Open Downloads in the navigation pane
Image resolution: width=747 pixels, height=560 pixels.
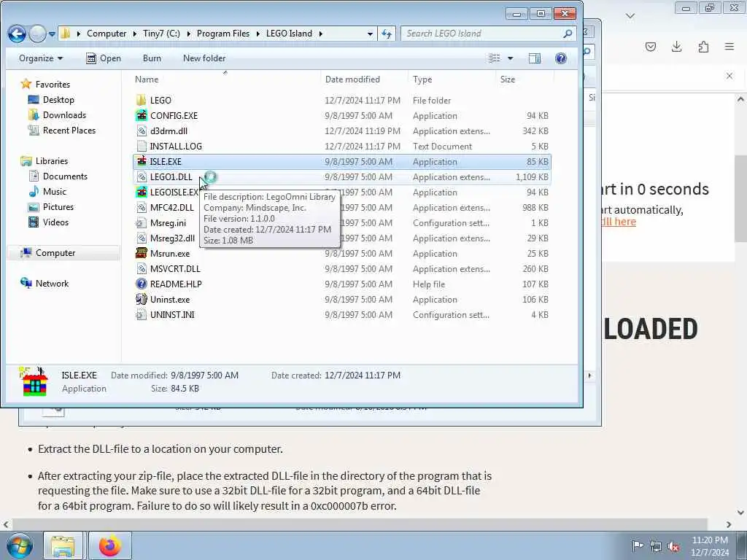64,114
